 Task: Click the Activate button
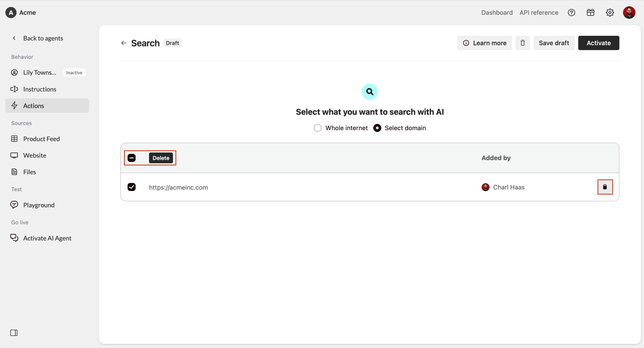[x=599, y=43]
